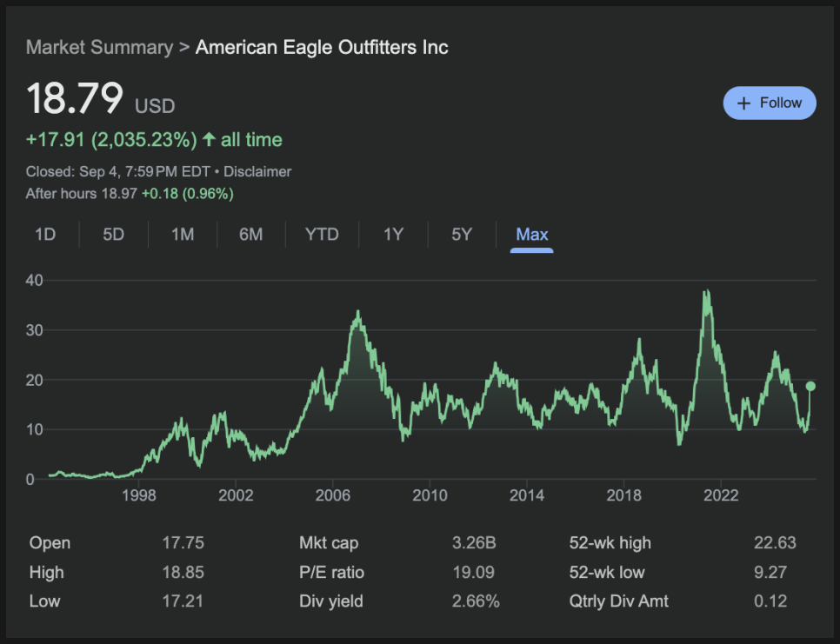Click the Low value 17.21
This screenshot has width=840, height=644.
point(183,601)
